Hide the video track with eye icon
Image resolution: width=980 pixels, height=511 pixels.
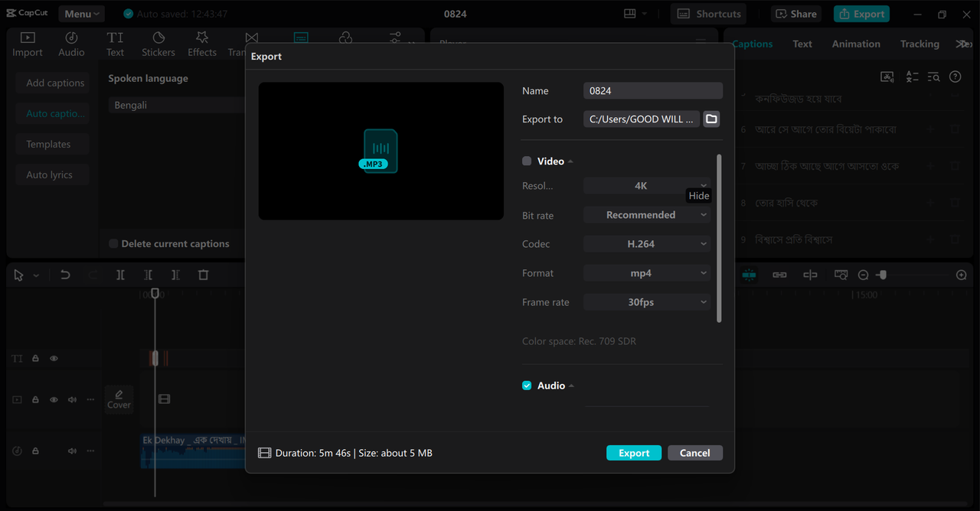pyautogui.click(x=54, y=399)
